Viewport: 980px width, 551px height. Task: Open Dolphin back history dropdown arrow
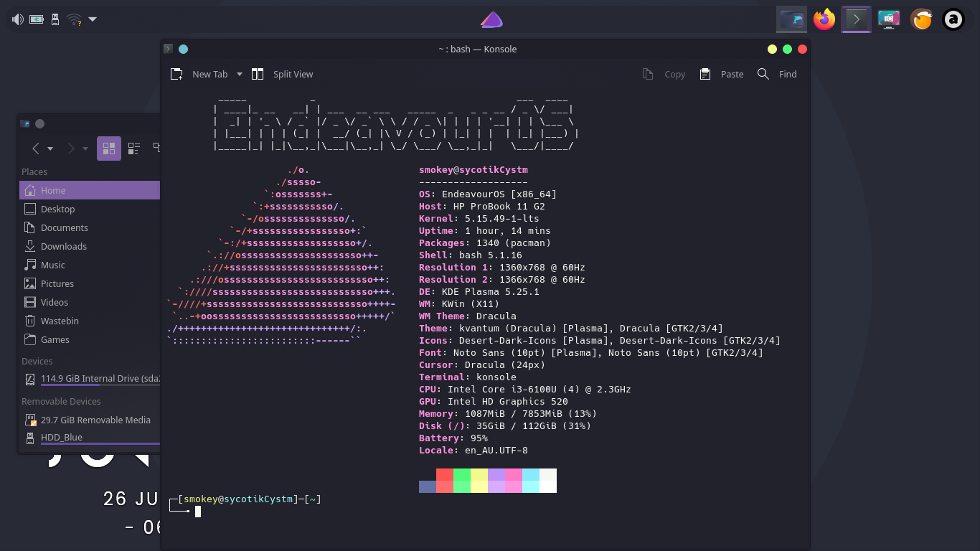point(50,149)
